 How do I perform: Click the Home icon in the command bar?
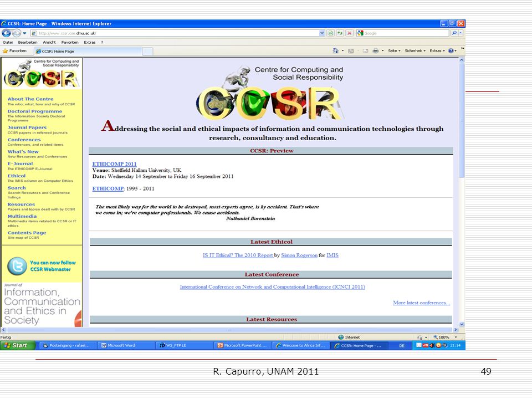[336, 51]
